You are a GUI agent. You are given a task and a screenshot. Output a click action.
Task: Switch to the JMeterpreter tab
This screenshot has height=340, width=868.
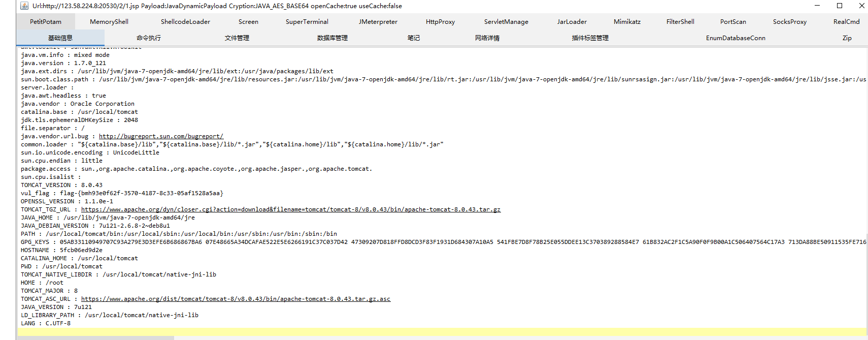click(378, 22)
